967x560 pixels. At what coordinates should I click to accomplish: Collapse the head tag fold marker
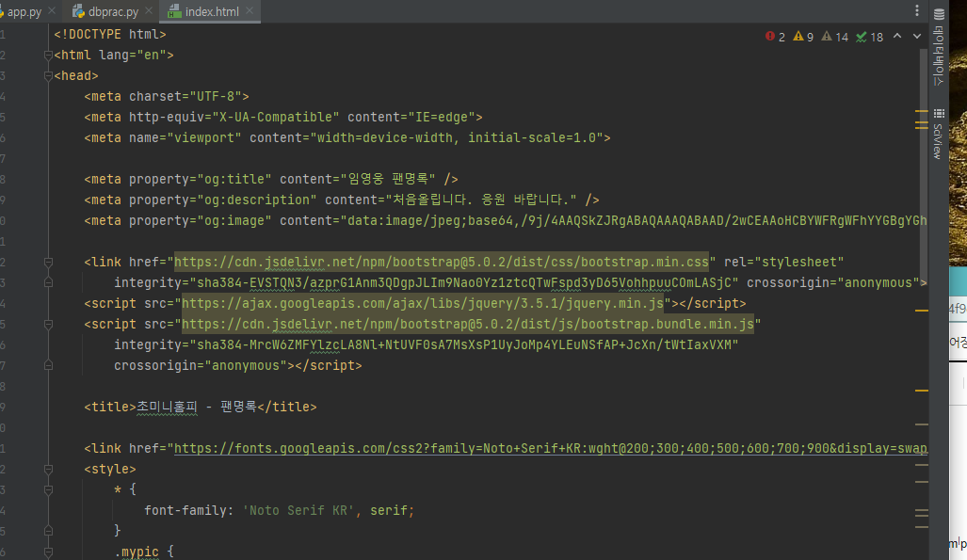(48, 76)
